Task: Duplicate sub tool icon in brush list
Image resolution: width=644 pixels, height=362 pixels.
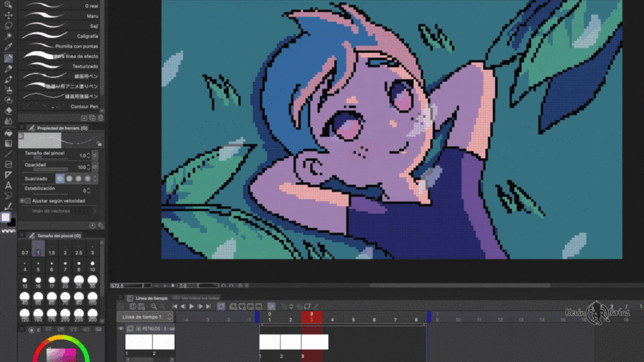Action: pos(93,118)
